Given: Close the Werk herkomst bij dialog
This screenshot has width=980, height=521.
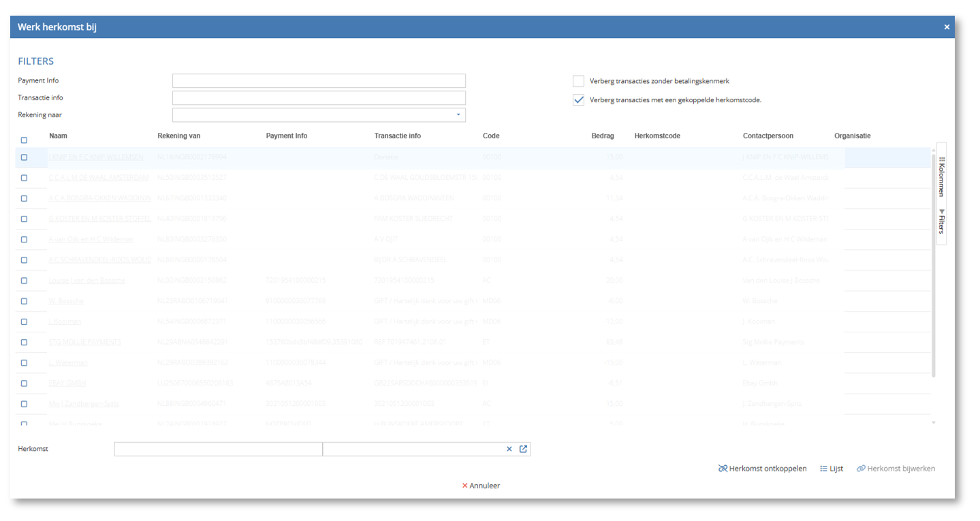Looking at the screenshot, I should click(x=947, y=27).
